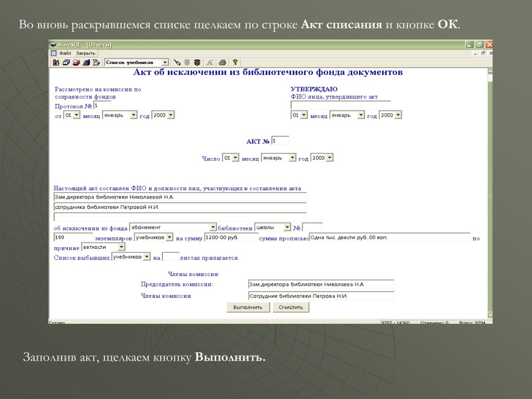Click the Протокол № input field
This screenshot has width=532, height=399.
(x=102, y=105)
